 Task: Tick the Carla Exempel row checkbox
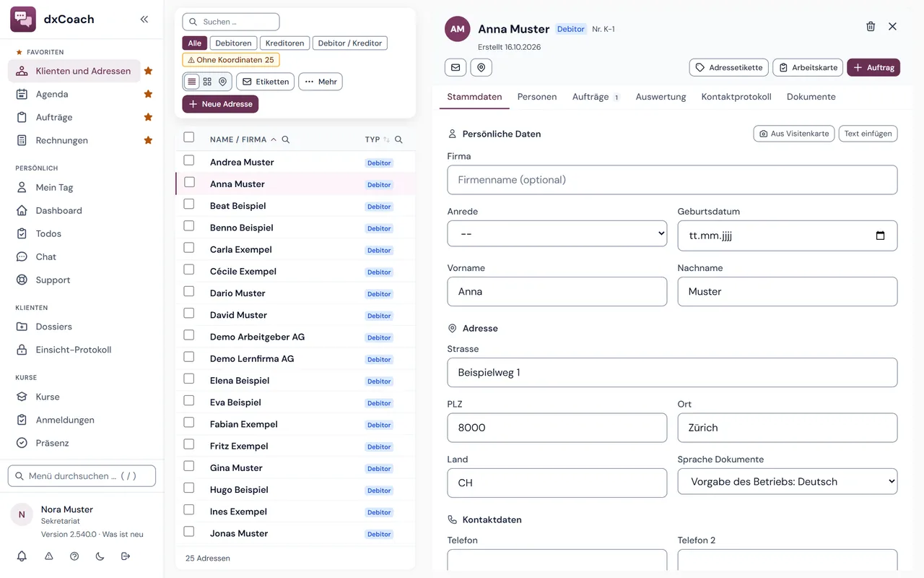[189, 248]
